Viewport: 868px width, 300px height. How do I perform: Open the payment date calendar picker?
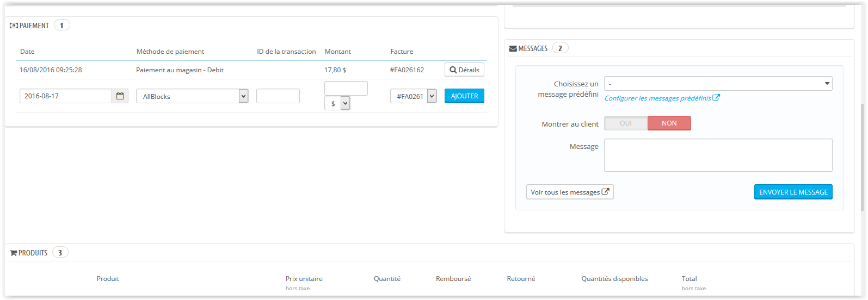(x=120, y=96)
